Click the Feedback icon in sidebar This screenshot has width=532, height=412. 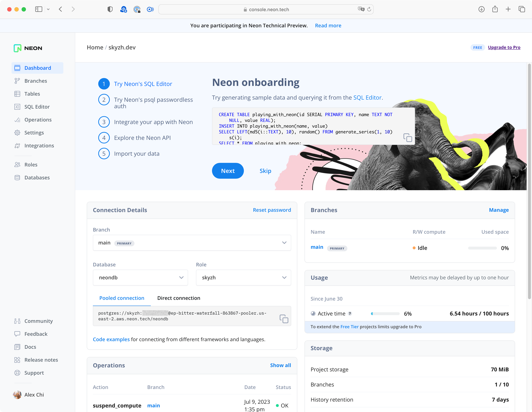17,333
